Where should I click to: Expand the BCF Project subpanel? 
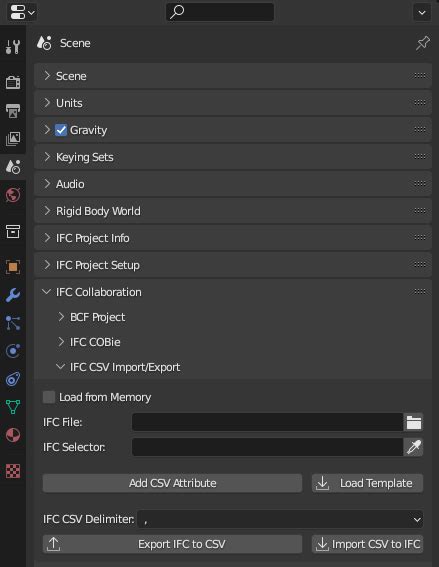pyautogui.click(x=61, y=317)
